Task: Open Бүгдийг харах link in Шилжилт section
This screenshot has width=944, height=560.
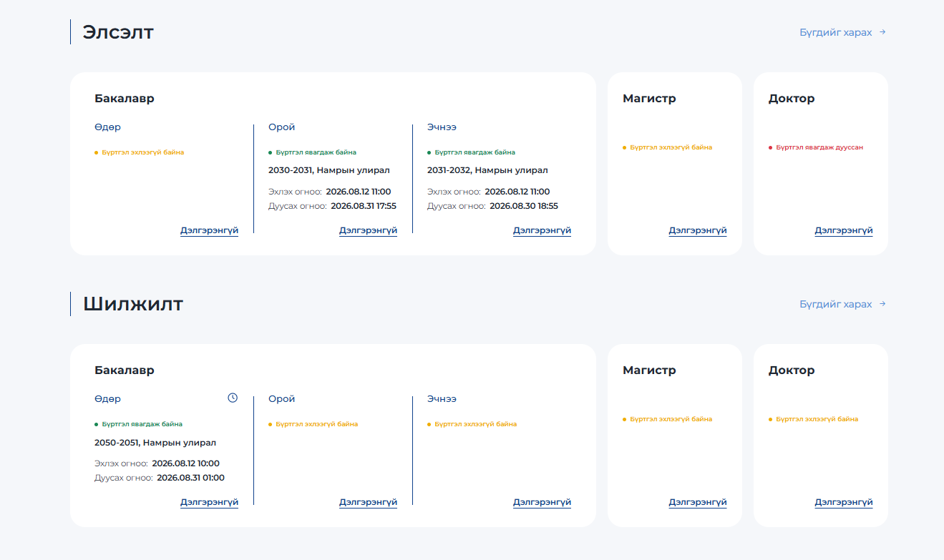Action: pyautogui.click(x=842, y=304)
